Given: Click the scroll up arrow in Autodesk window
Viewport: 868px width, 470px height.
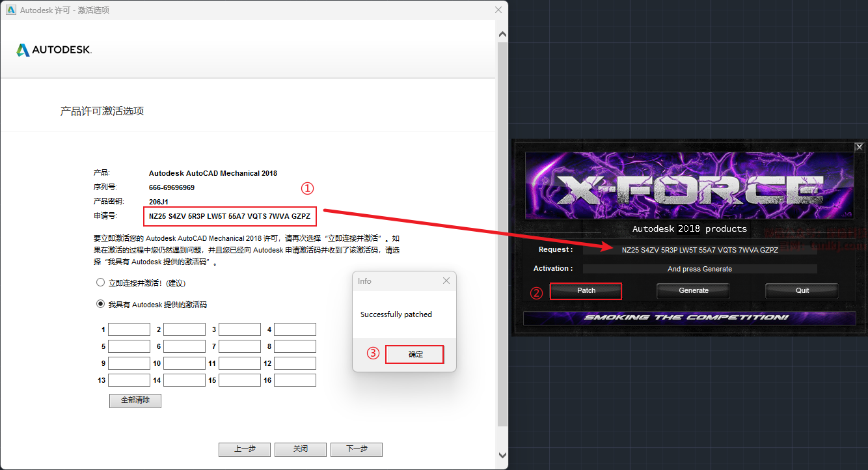Looking at the screenshot, I should click(502, 35).
